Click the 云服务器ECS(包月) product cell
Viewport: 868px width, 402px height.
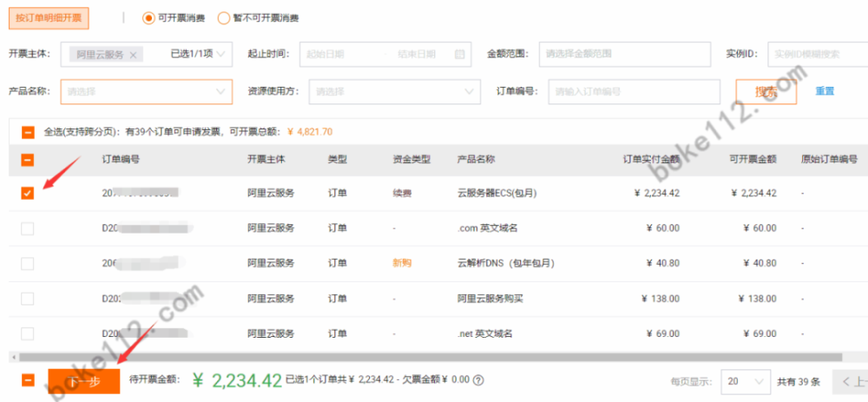pyautogui.click(x=497, y=194)
